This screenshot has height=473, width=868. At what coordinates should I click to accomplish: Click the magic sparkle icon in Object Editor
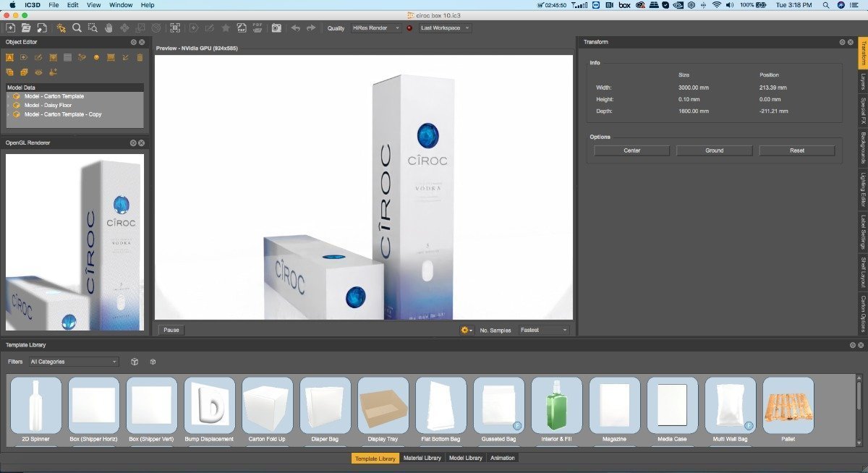[x=53, y=72]
